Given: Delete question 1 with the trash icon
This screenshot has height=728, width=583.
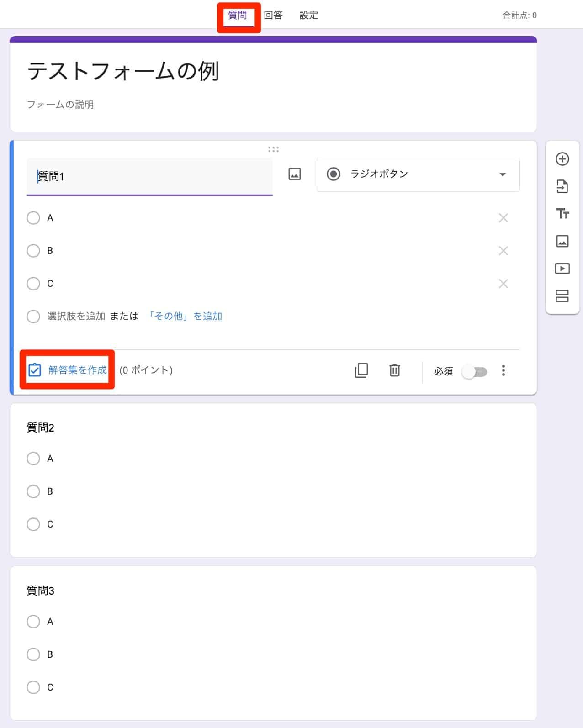Looking at the screenshot, I should [395, 370].
